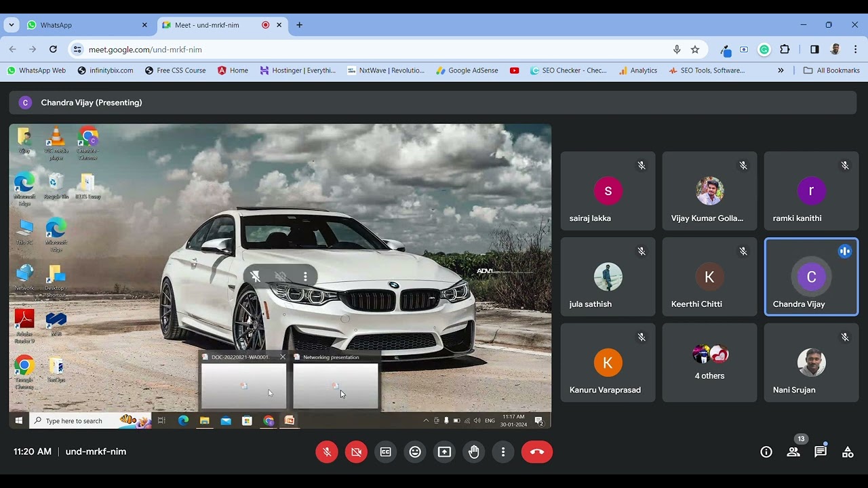
Task: Click the Kanuru Varaprasad participant tile
Action: coord(608,363)
